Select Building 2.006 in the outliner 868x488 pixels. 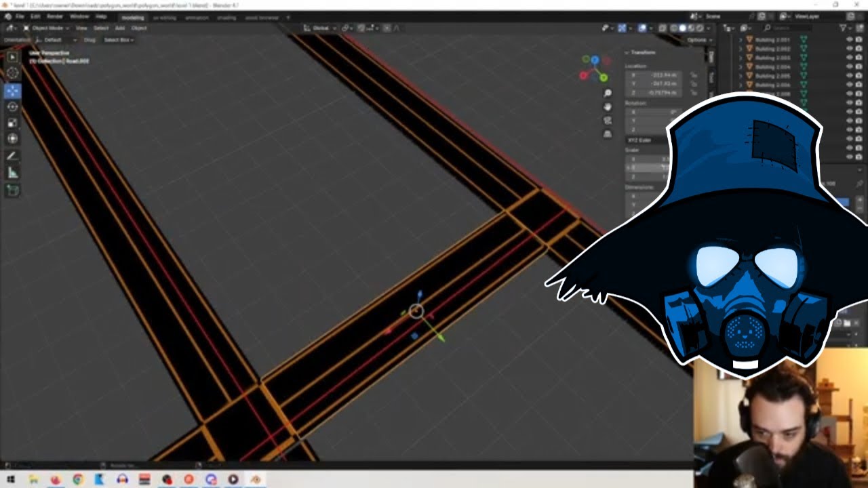pos(773,85)
